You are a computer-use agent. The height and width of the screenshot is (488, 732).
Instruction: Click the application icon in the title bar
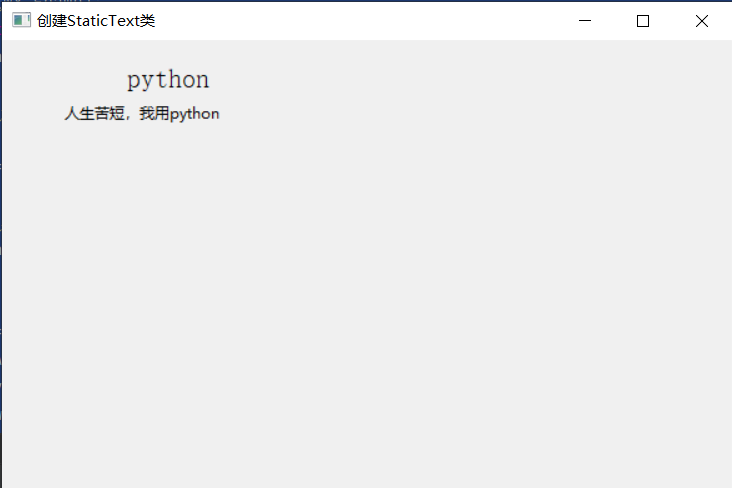pos(21,21)
